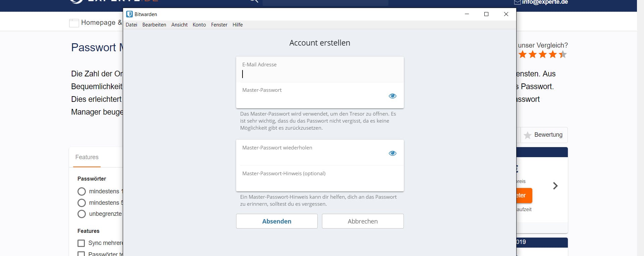The image size is (644, 256).
Task: Cancel account creation with Abbrechen
Action: 363,221
